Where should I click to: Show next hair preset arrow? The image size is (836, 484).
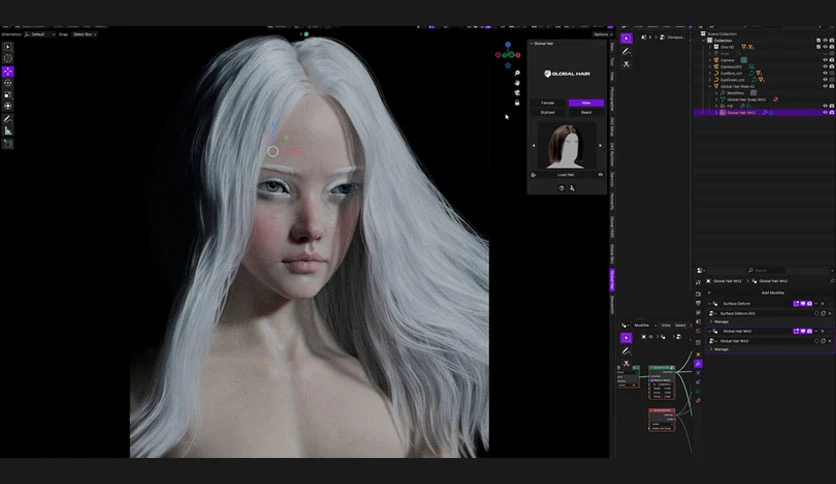600,146
